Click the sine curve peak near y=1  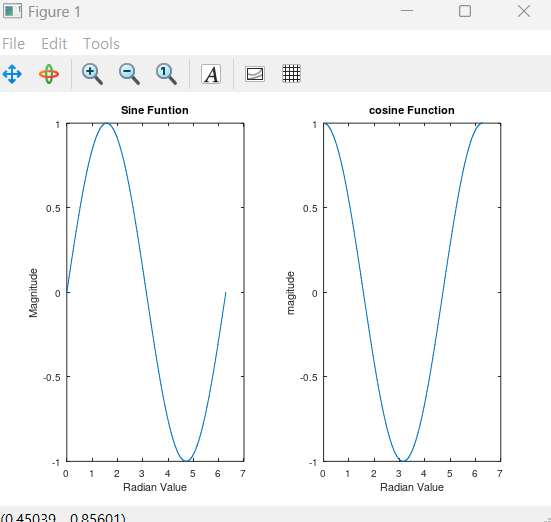pyautogui.click(x=106, y=123)
